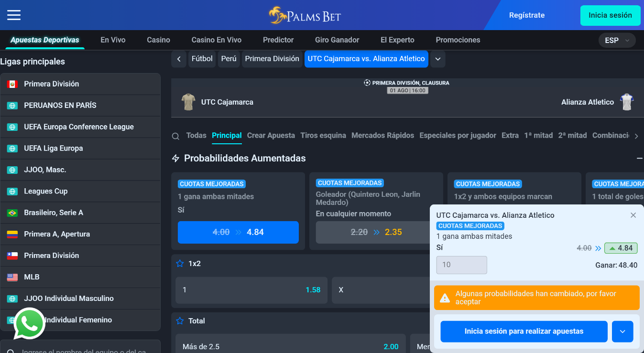Click the Perú breadcrumb
Viewport: 644px width, 353px height.
[x=229, y=59]
